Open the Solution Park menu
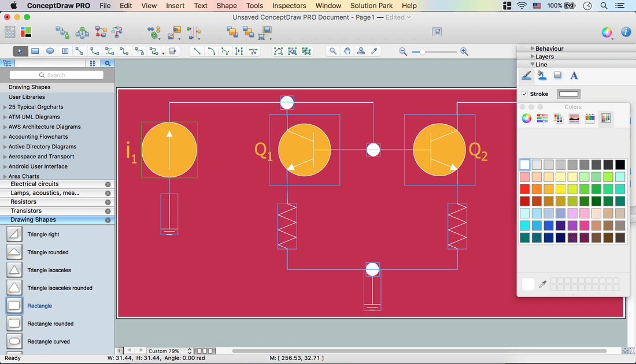Screen dimensions: 636x364 pos(371,6)
